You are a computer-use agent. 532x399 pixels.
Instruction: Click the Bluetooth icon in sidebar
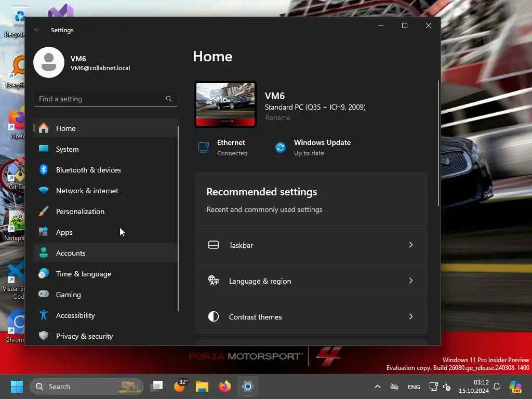[x=44, y=170]
